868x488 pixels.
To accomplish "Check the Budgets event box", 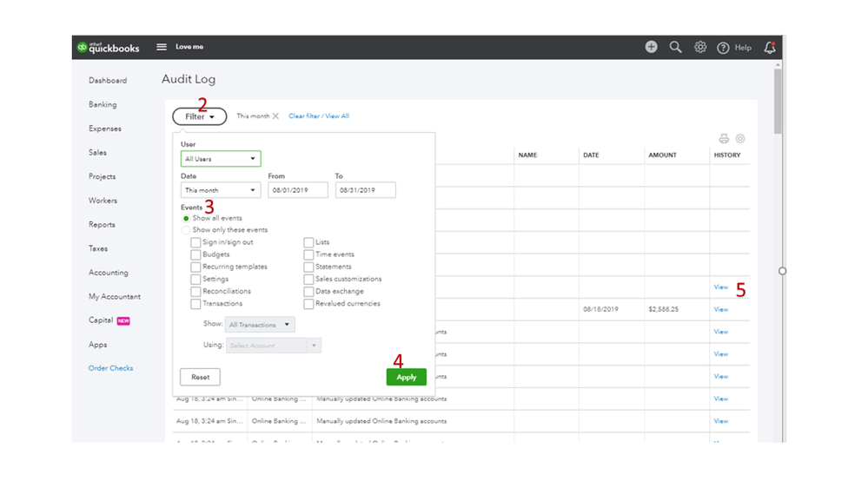I will (x=195, y=254).
